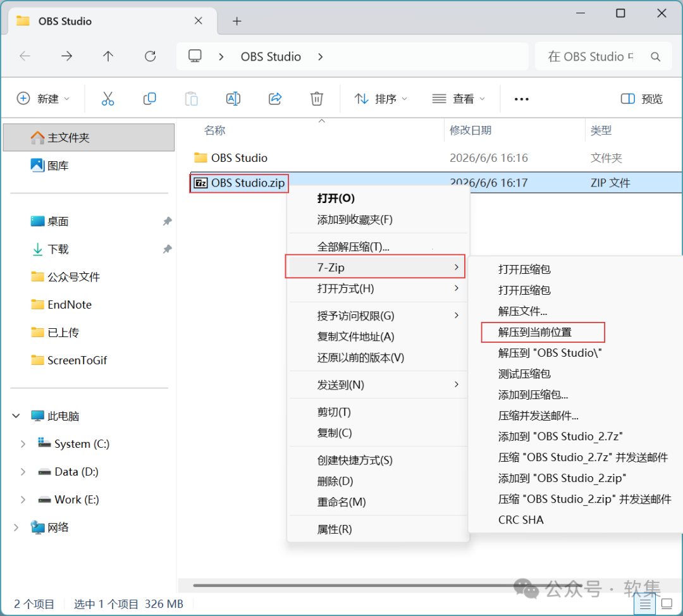Open the three-dot See more menu
The image size is (683, 616).
pos(521,99)
